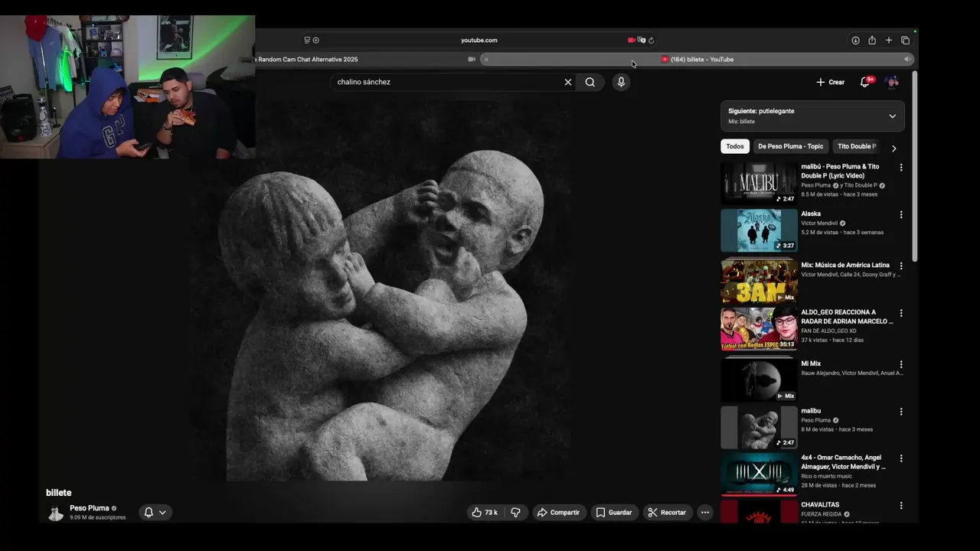The height and width of the screenshot is (551, 980).
Task: Click the video title billete
Action: pyautogui.click(x=59, y=493)
